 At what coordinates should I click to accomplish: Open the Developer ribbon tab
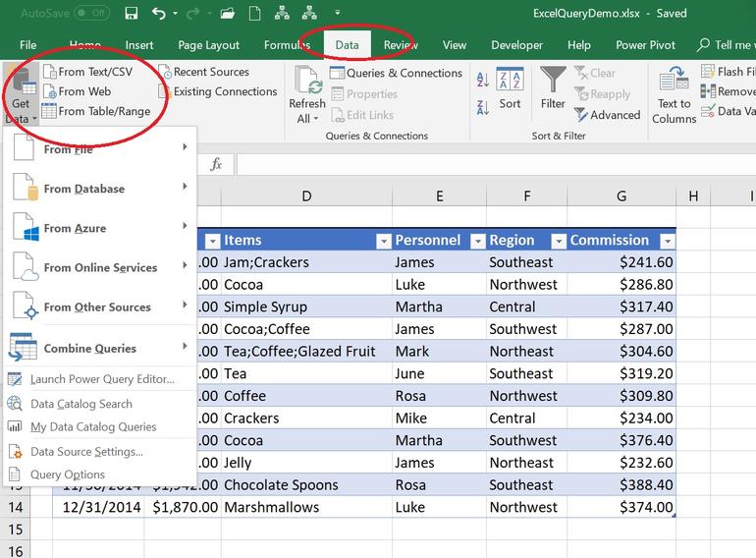[x=515, y=45]
